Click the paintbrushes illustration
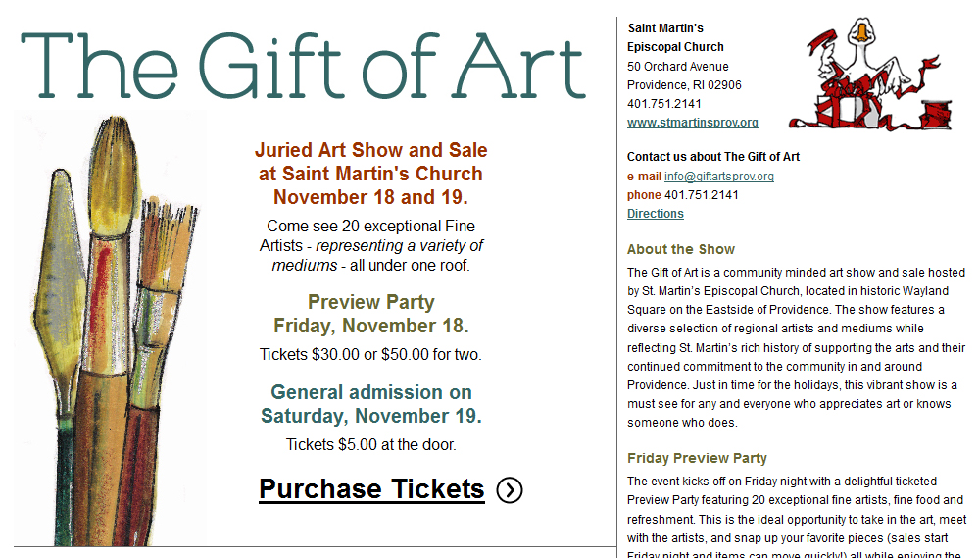The width and height of the screenshot is (980, 558). 110,330
